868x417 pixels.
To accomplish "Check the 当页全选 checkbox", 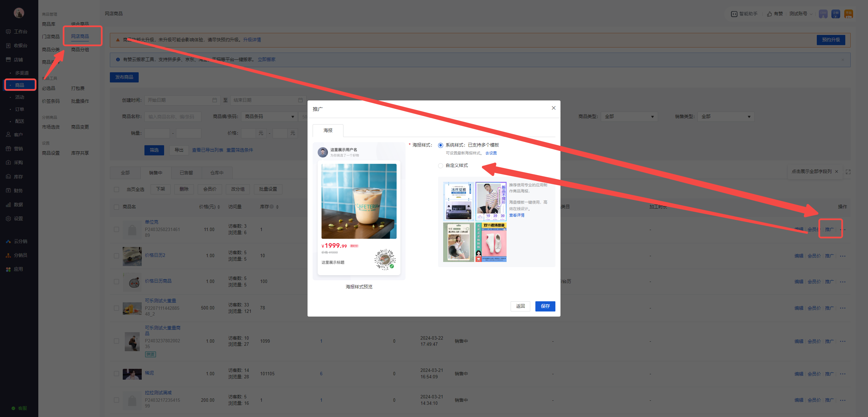I will pos(117,189).
